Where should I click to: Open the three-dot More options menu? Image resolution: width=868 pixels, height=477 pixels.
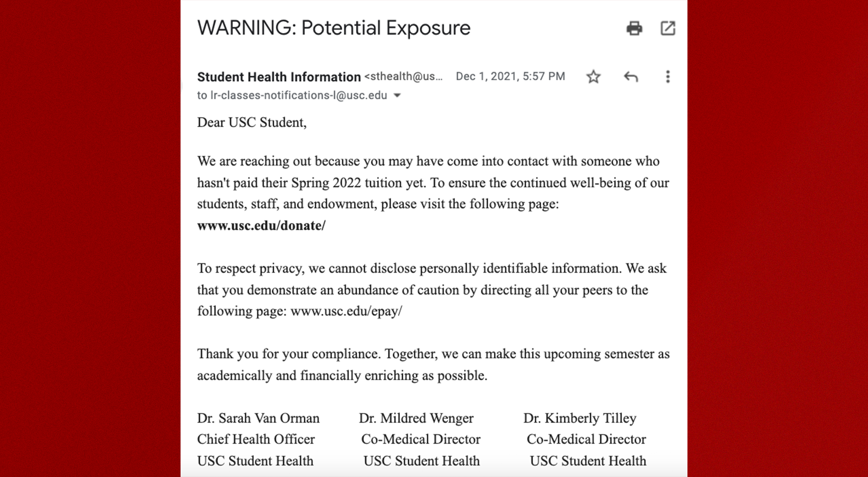[x=667, y=77]
